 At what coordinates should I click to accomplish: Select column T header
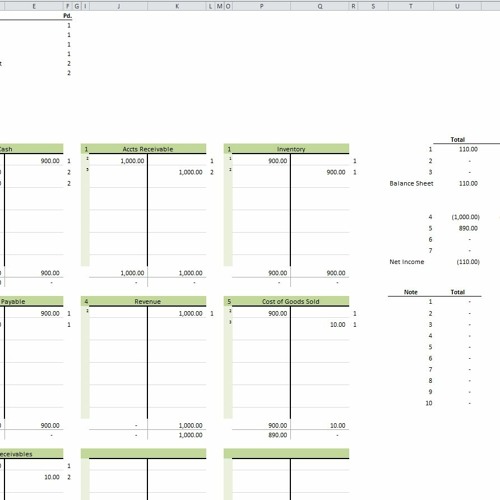tap(411, 6)
